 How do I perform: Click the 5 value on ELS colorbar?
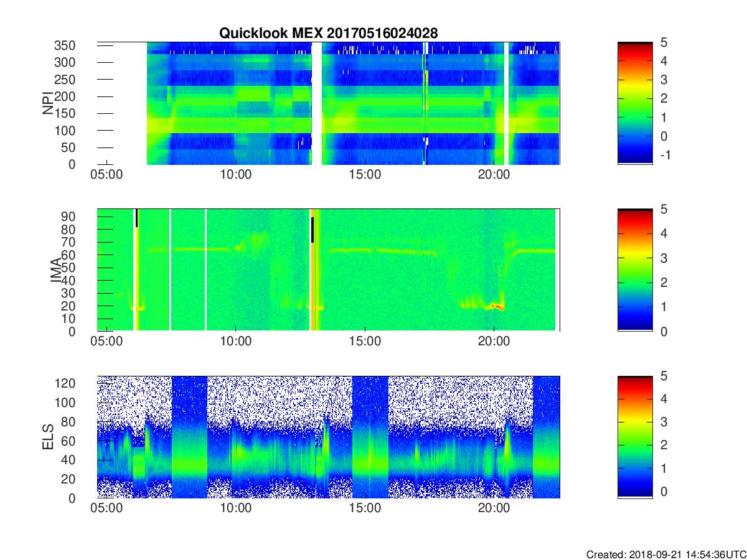[663, 376]
